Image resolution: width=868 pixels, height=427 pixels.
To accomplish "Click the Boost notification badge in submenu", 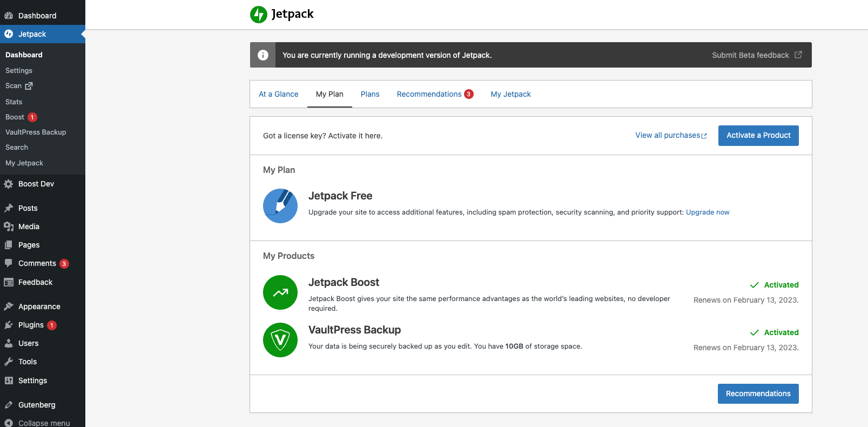I will (32, 117).
